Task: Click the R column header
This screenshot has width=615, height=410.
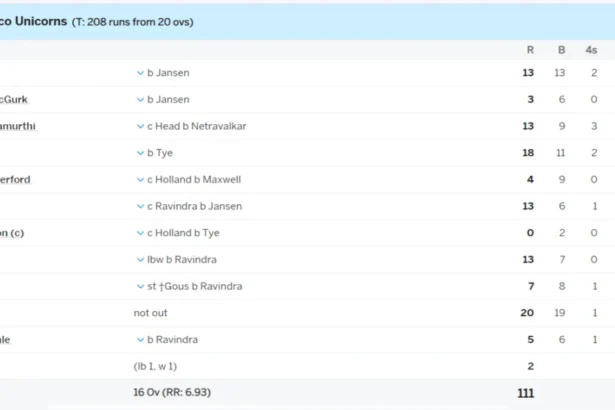Action: (530, 50)
